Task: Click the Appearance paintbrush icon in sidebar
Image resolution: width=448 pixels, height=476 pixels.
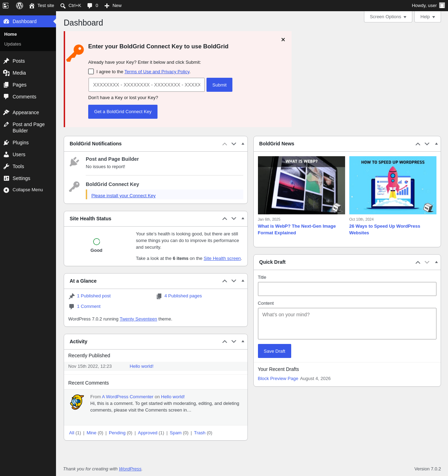Action: 6,112
